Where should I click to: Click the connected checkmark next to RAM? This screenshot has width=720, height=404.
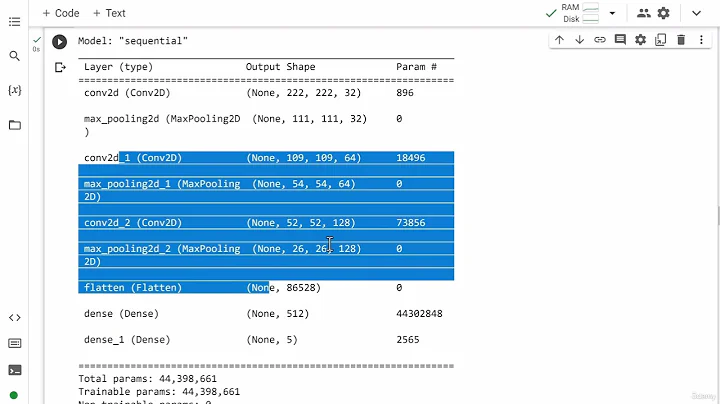click(551, 13)
